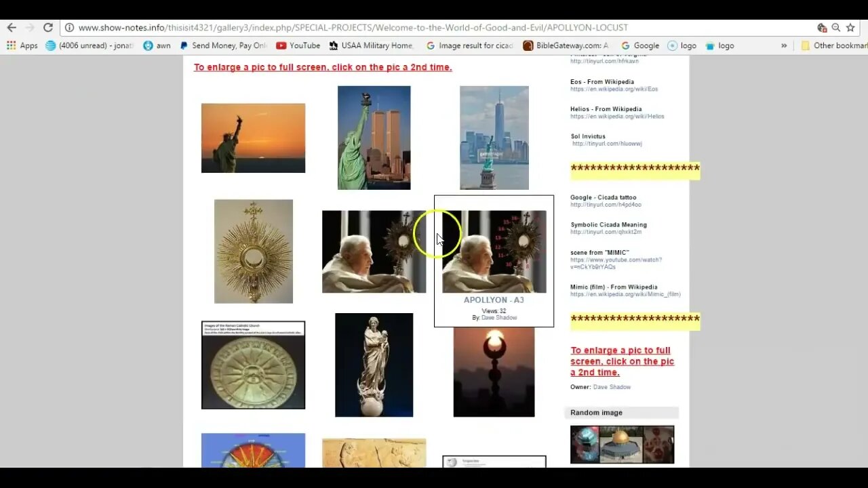Go back with the browser back arrow
This screenshot has width=868, height=488.
tap(12, 28)
